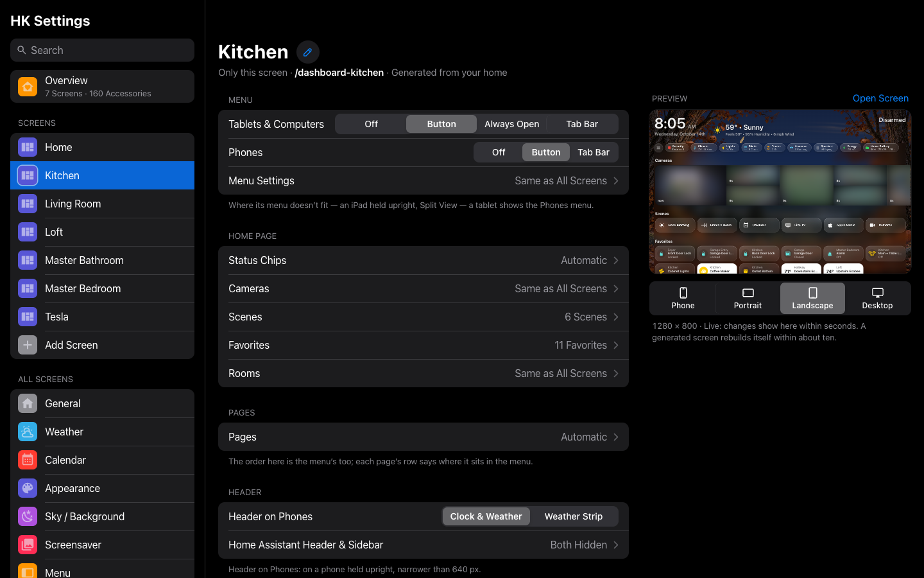This screenshot has height=578, width=924.
Task: Open Rooms Same as All Screens row
Action: tap(424, 373)
